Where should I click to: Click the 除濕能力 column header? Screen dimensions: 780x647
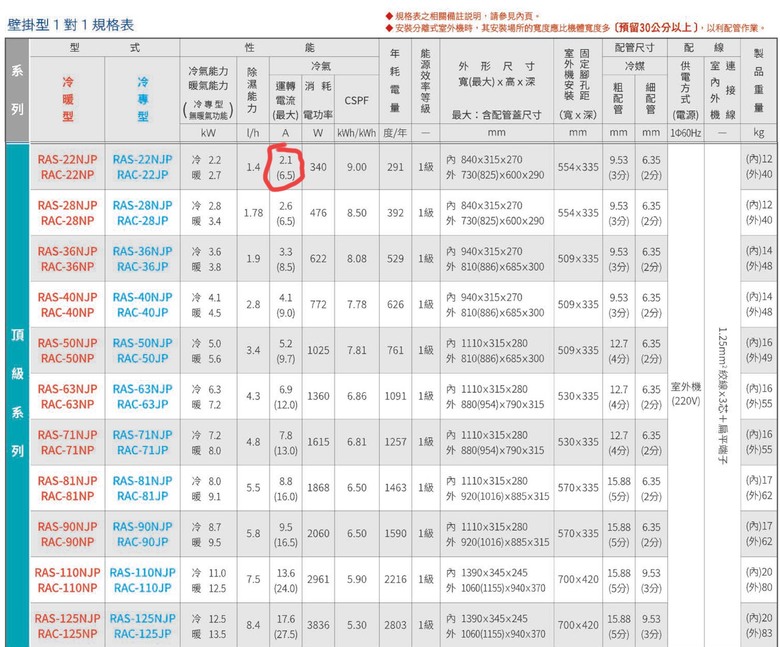point(253,90)
